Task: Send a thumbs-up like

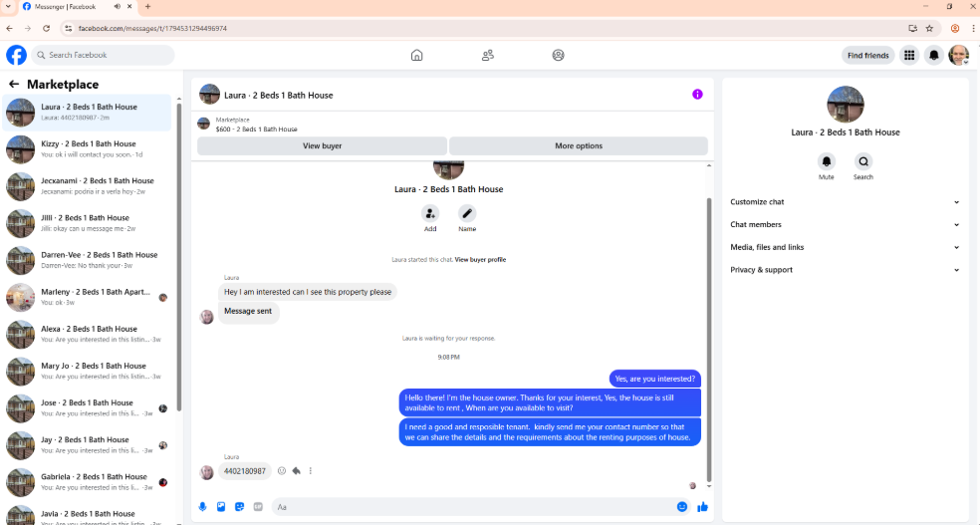Action: pyautogui.click(x=702, y=507)
